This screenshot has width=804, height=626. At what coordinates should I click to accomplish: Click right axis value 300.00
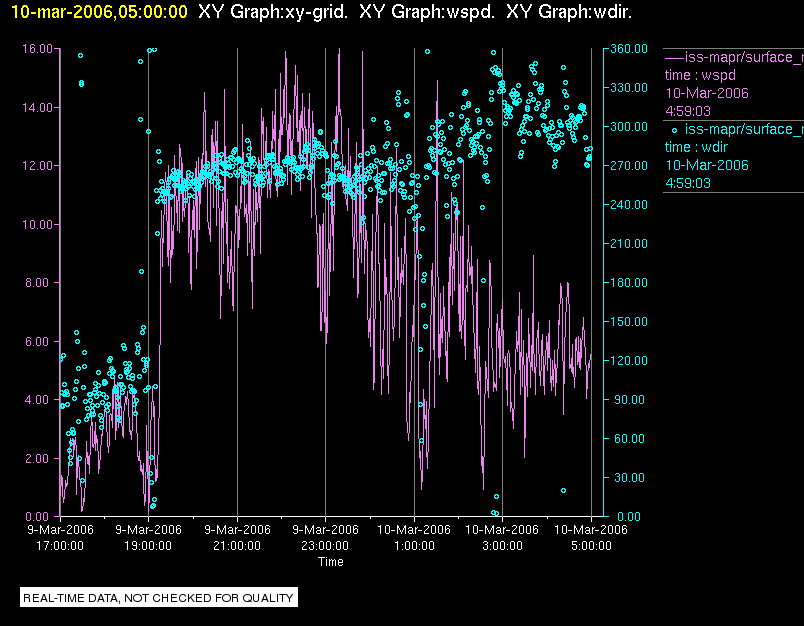click(629, 127)
